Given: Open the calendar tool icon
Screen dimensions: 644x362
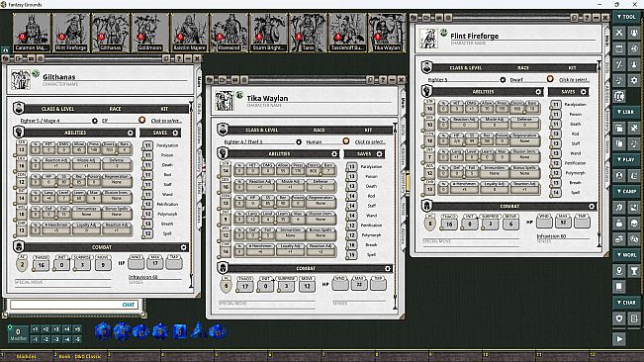Looking at the screenshot, I should (x=619, y=48).
